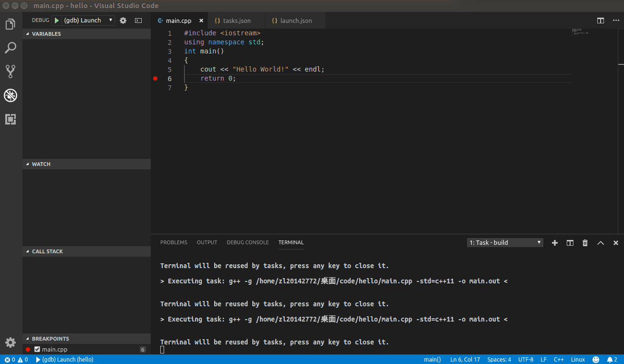Open launch.json via debug gear icon
This screenshot has height=364, width=624.
pyautogui.click(x=123, y=21)
